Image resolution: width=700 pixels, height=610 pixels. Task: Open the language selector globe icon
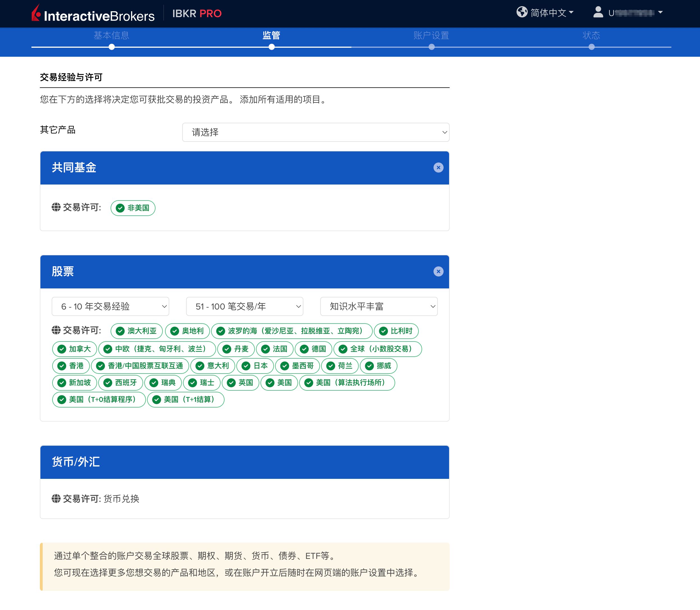pos(522,12)
